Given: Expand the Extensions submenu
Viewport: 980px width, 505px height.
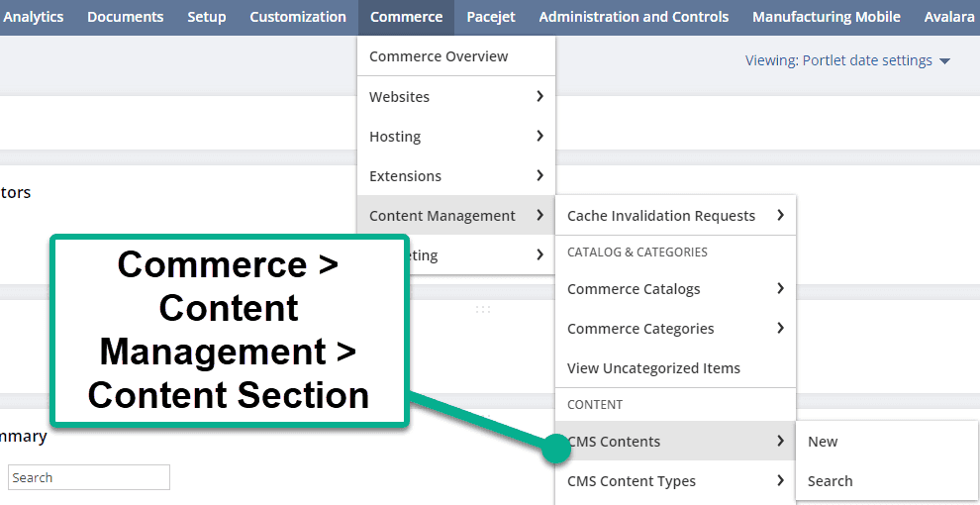Looking at the screenshot, I should (456, 176).
